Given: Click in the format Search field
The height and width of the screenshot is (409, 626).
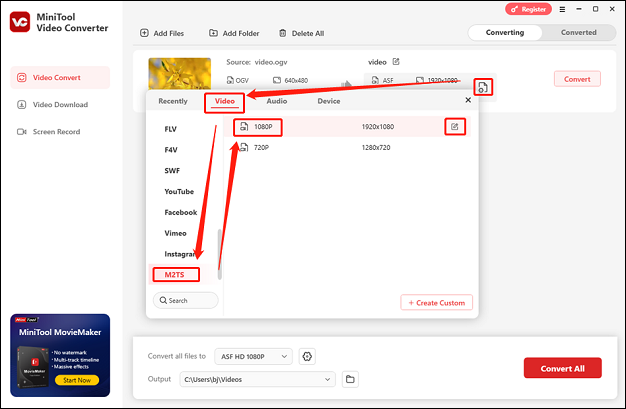Looking at the screenshot, I should [186, 300].
